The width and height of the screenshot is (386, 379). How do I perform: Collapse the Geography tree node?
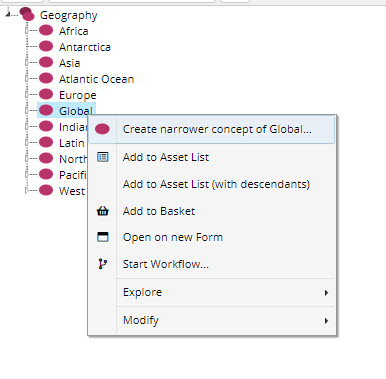pos(8,14)
